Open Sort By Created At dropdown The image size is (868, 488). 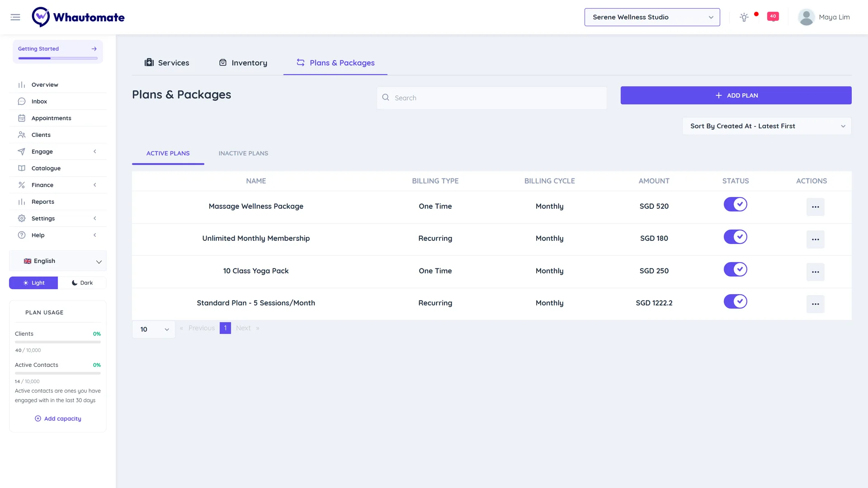click(x=767, y=126)
